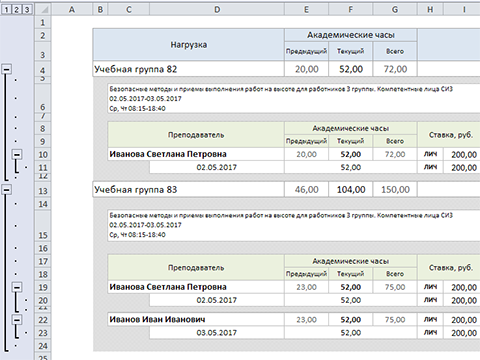The width and height of the screenshot is (480, 360).
Task: Select column C header
Action: [x=129, y=10]
